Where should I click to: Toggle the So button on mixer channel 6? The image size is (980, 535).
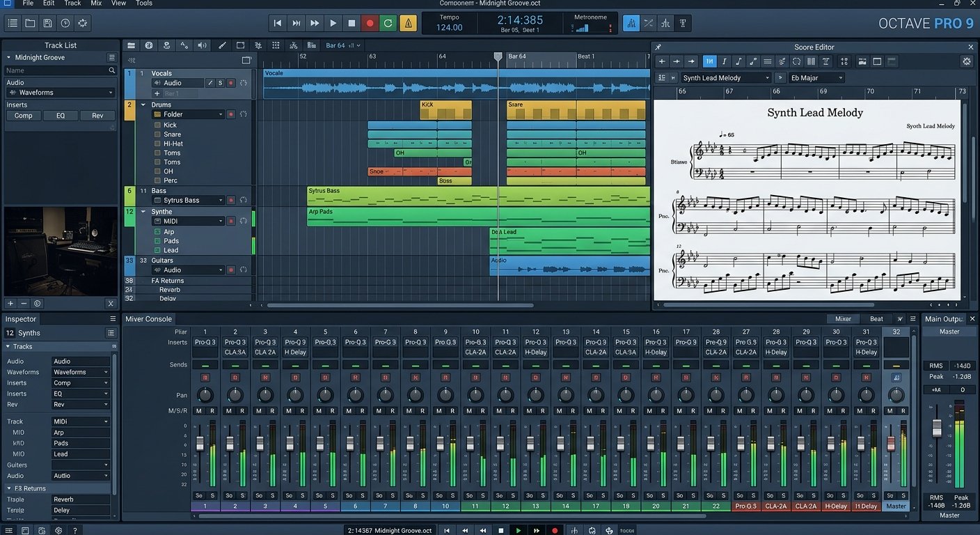[349, 495]
